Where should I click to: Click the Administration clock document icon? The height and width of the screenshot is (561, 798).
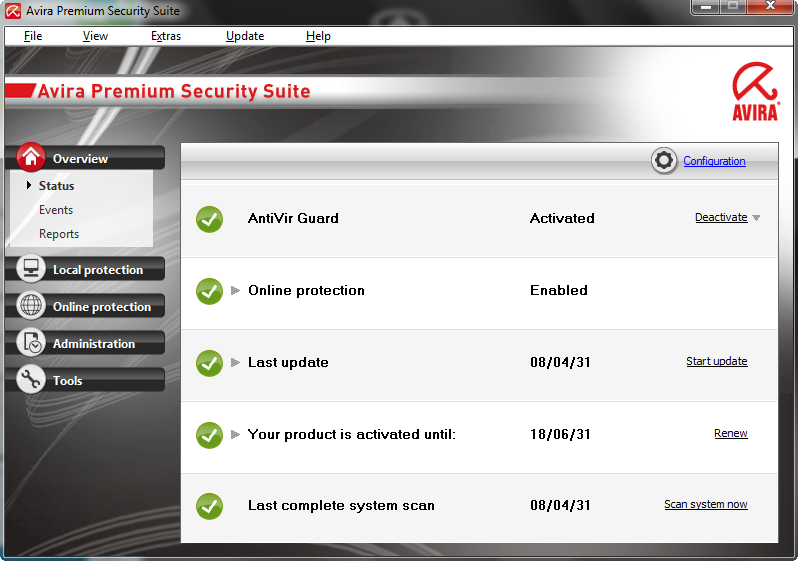(x=31, y=342)
